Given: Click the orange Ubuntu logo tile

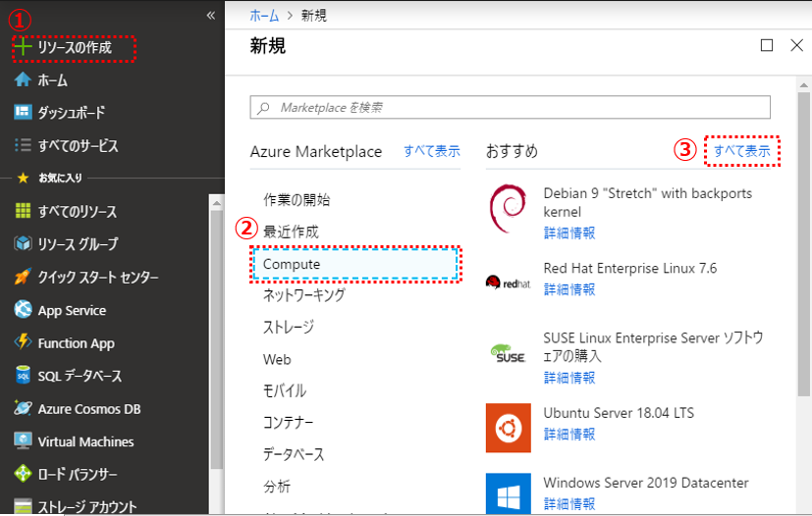Looking at the screenshot, I should [508, 428].
